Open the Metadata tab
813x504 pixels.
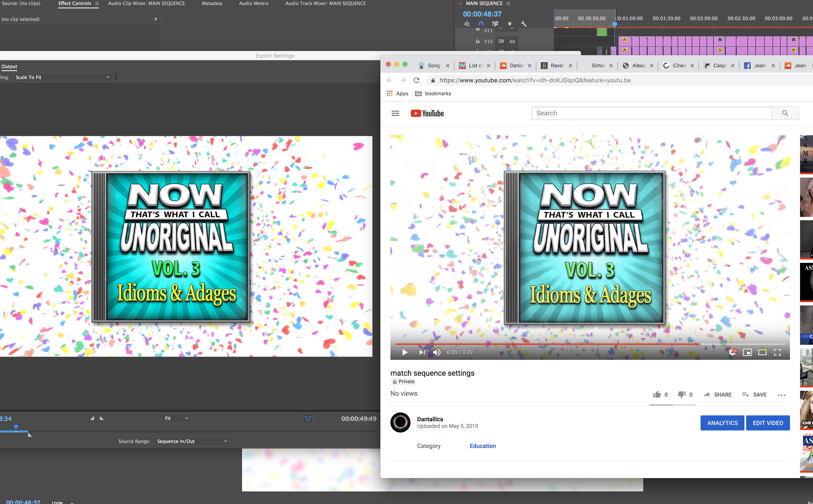pos(212,3)
